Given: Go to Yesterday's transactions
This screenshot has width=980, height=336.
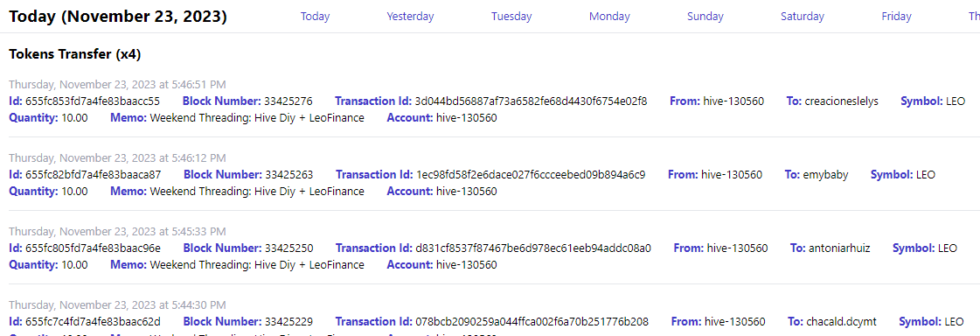Looking at the screenshot, I should [410, 17].
